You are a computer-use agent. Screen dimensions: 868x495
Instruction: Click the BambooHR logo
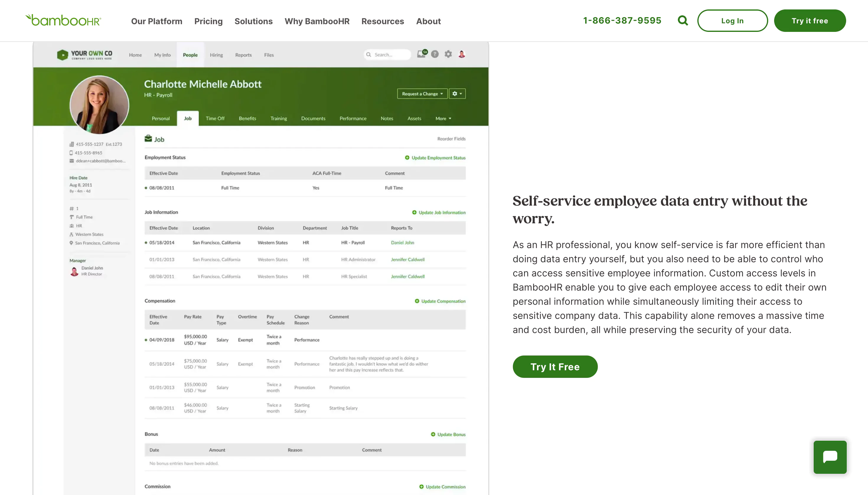point(63,20)
